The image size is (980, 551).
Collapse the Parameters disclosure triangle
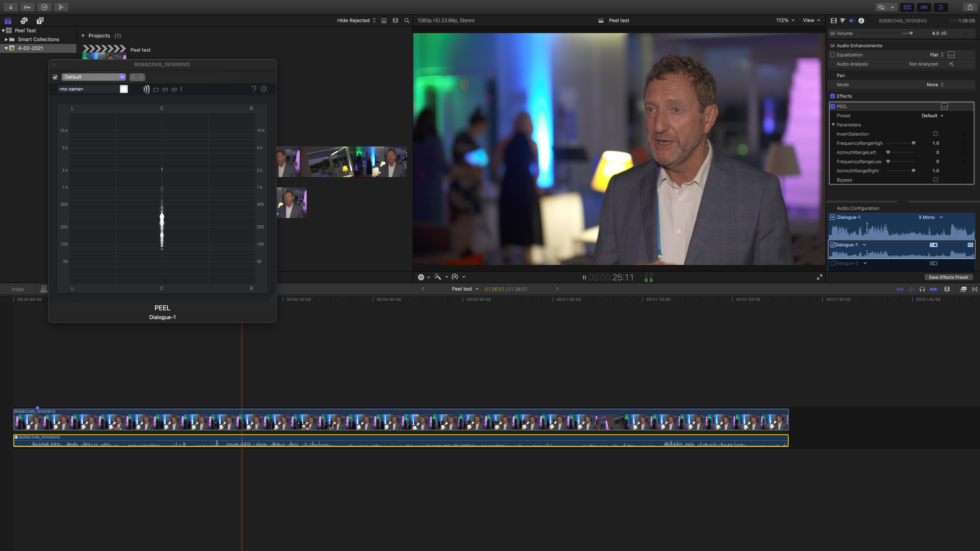833,125
